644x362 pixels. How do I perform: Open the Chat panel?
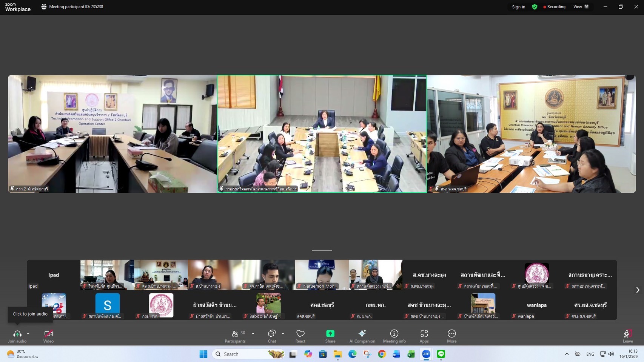pos(272,336)
